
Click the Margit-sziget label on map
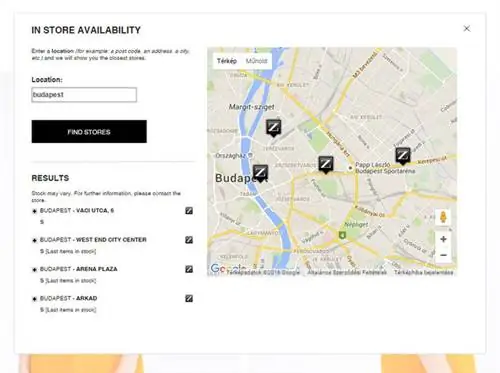[x=252, y=107]
